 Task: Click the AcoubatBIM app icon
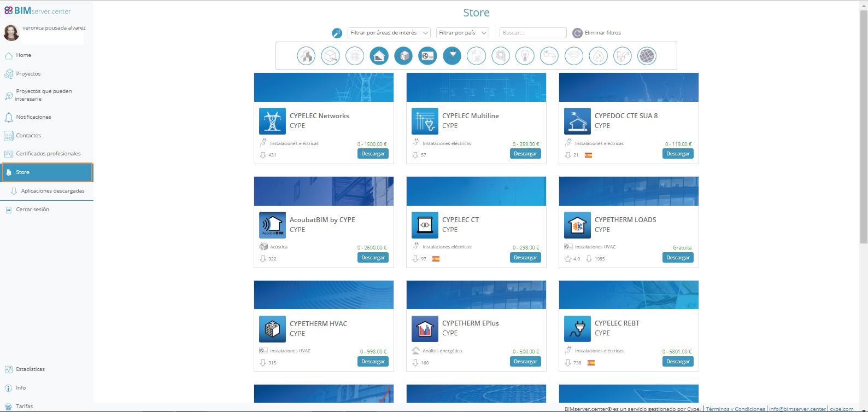tap(272, 225)
